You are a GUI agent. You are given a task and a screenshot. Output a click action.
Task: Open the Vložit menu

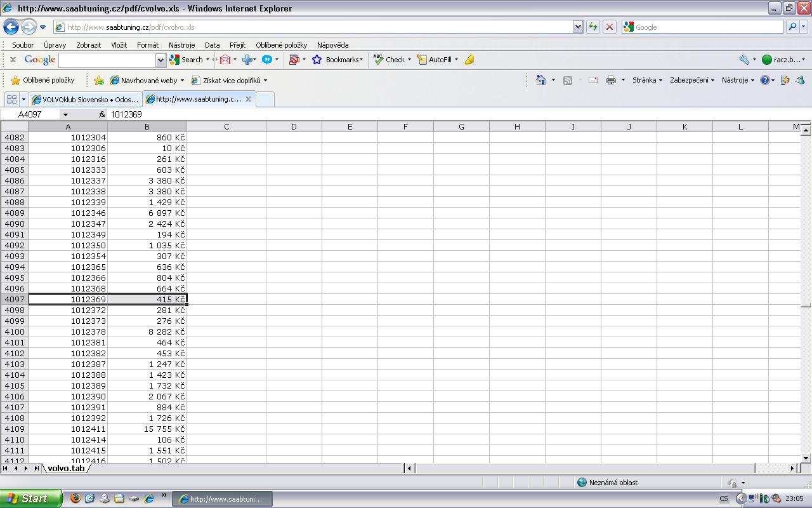[119, 45]
